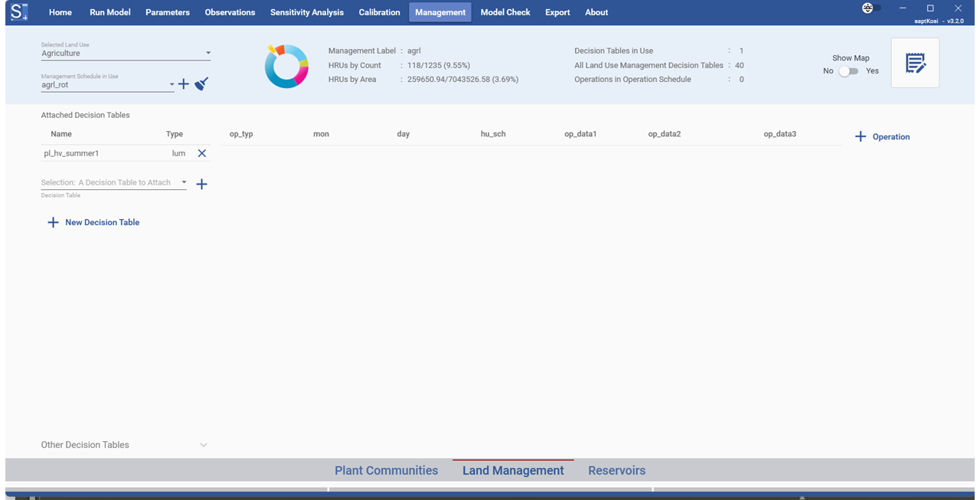Viewport: 980px width, 500px height.
Task: Open the Calibration menu
Action: point(379,12)
